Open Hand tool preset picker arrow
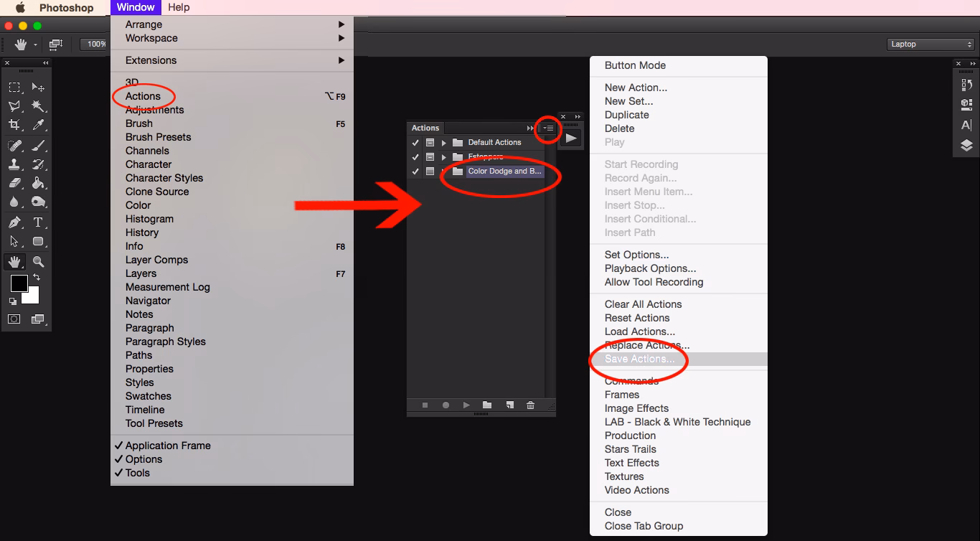This screenshot has height=541, width=980. point(34,44)
